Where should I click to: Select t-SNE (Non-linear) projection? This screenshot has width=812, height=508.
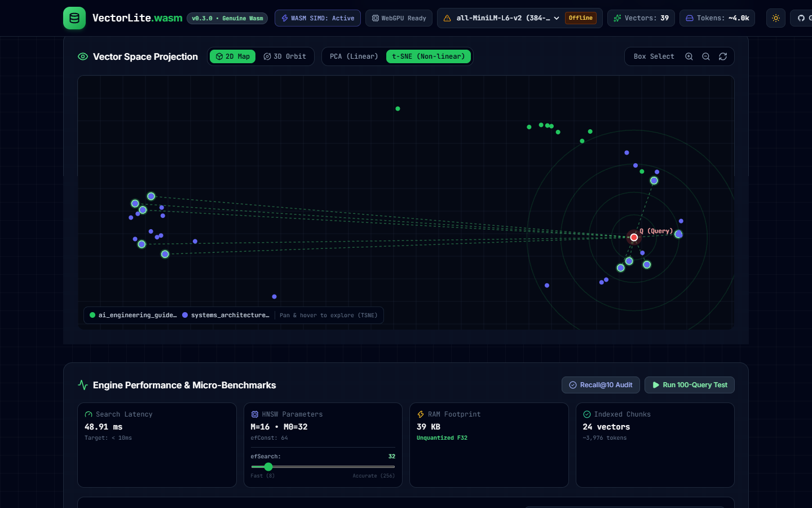pyautogui.click(x=429, y=56)
